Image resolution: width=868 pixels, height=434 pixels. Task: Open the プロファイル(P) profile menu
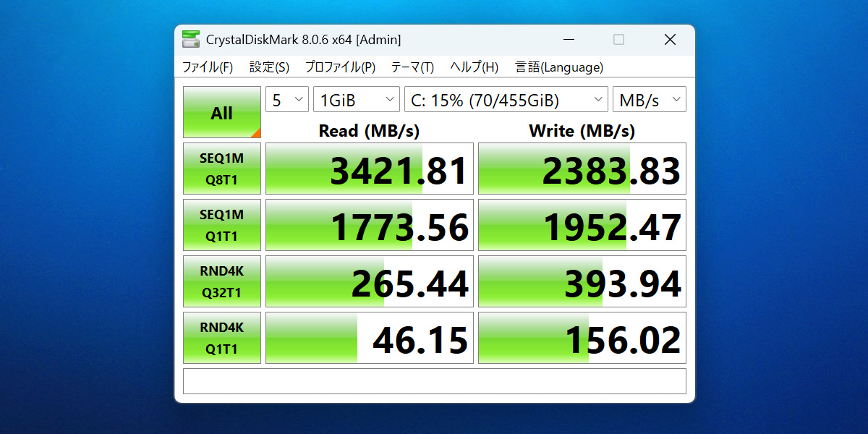pos(340,67)
